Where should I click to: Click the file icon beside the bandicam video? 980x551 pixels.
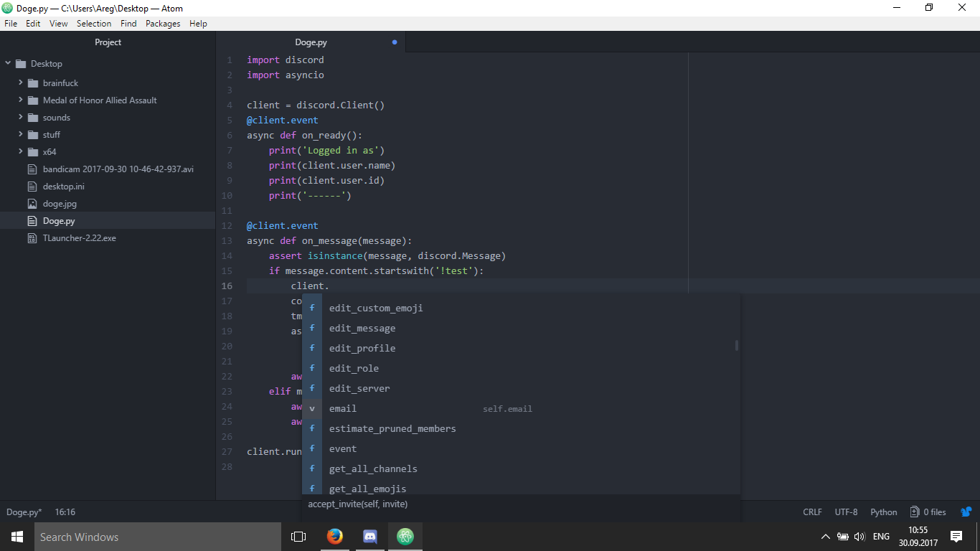click(x=32, y=169)
